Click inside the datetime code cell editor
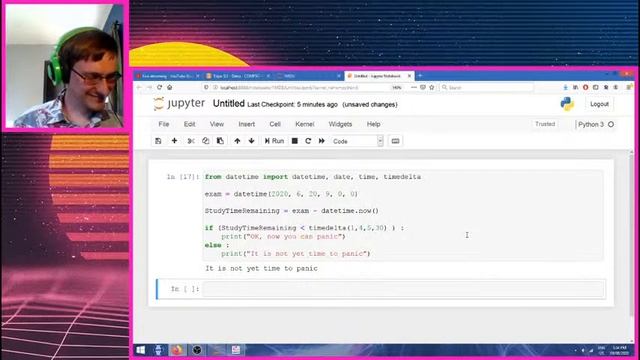Image resolution: width=640 pixels, height=360 pixels. coord(403,215)
